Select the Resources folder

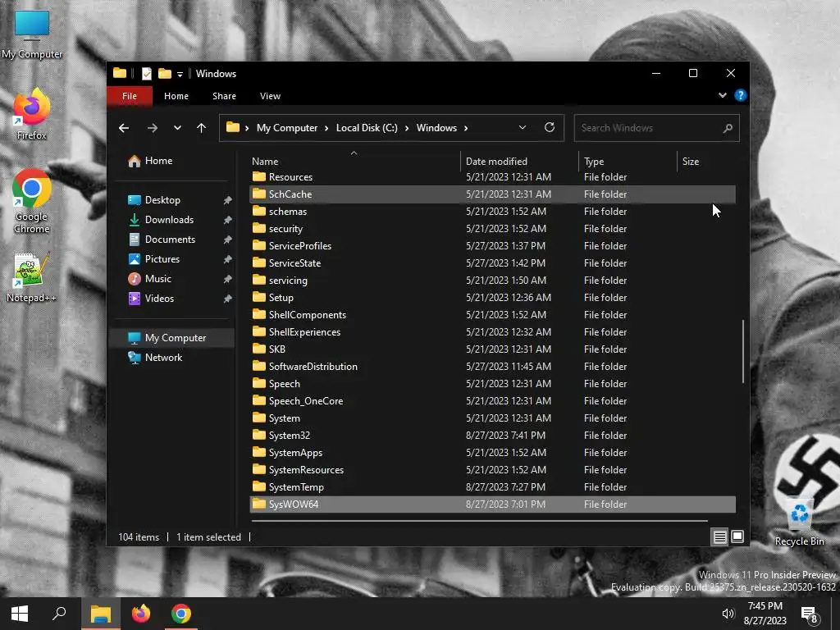click(492, 177)
